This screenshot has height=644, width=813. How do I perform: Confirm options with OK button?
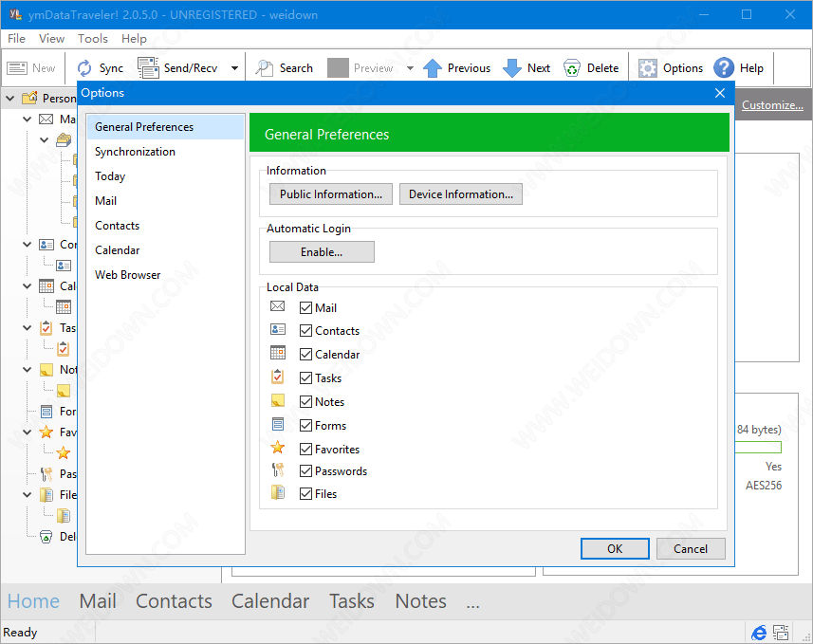click(615, 548)
